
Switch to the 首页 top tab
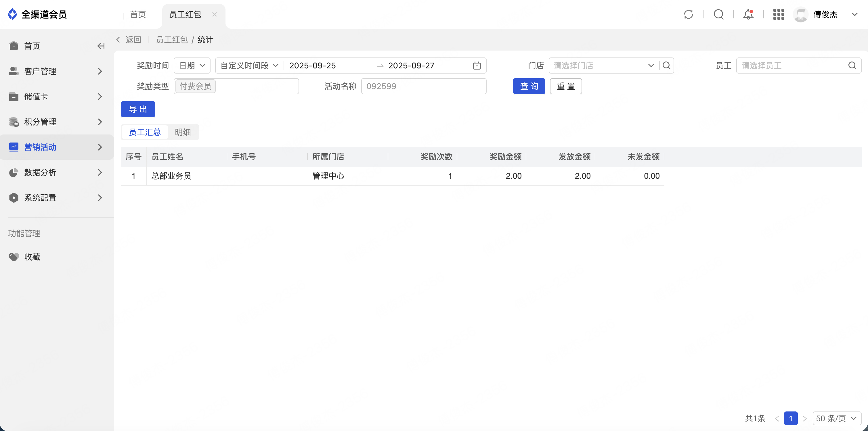point(138,14)
